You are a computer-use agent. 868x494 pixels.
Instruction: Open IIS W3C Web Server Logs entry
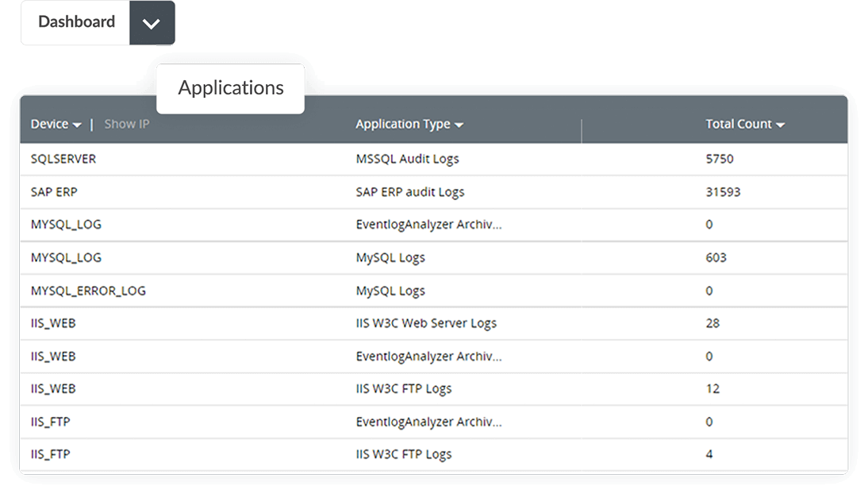coord(426,323)
